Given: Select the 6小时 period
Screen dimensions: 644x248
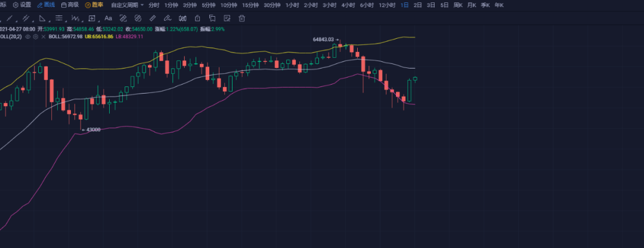Looking at the screenshot, I should (x=367, y=5).
